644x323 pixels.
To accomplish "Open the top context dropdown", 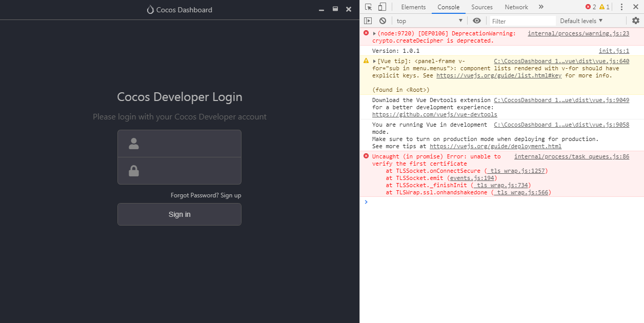I will 430,21.
